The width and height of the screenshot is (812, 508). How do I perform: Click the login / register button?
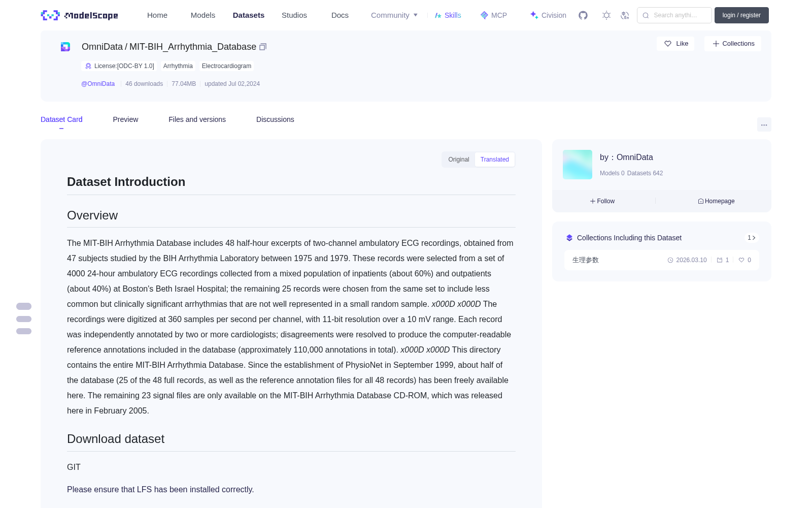741,15
